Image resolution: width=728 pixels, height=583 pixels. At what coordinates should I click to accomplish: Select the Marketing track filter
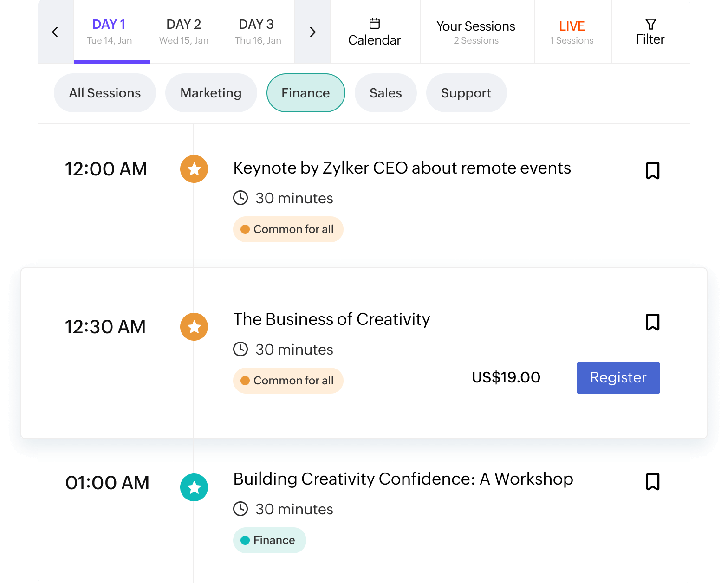pyautogui.click(x=211, y=93)
